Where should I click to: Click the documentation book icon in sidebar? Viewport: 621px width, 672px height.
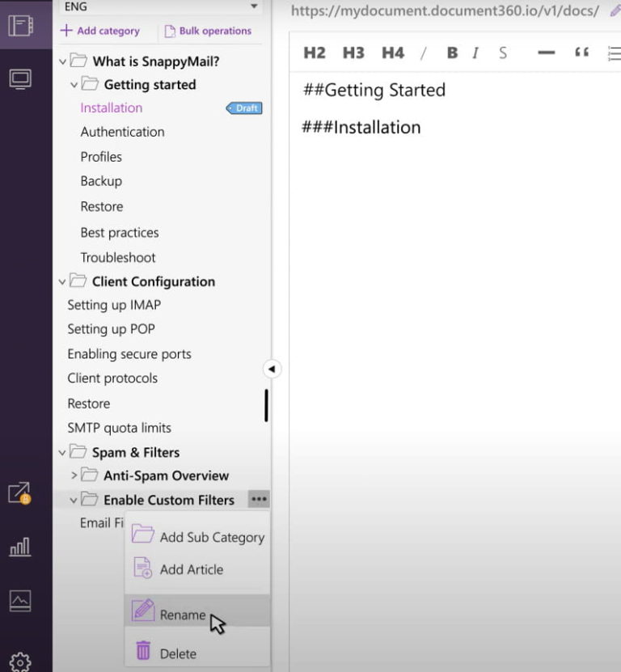19,25
